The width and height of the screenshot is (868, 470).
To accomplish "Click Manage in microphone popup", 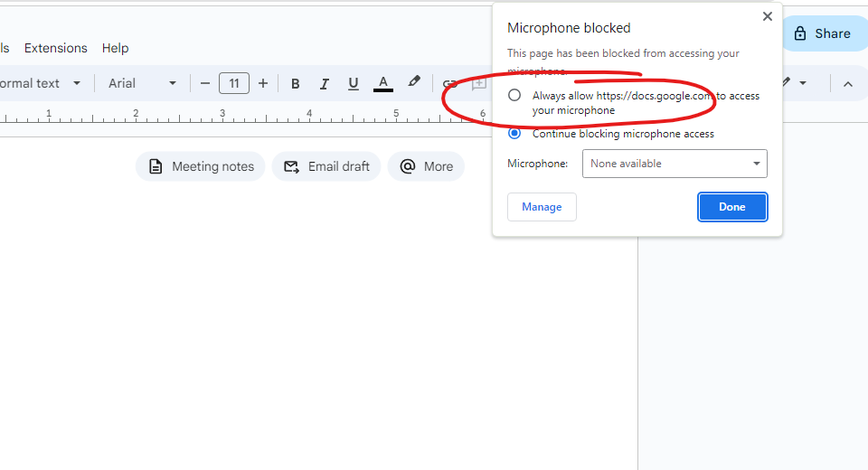I will (x=542, y=207).
